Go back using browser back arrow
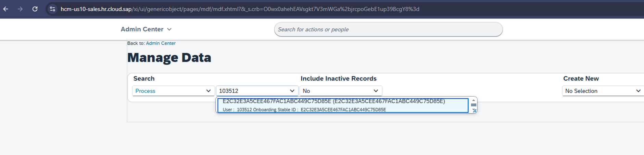 coord(6,9)
